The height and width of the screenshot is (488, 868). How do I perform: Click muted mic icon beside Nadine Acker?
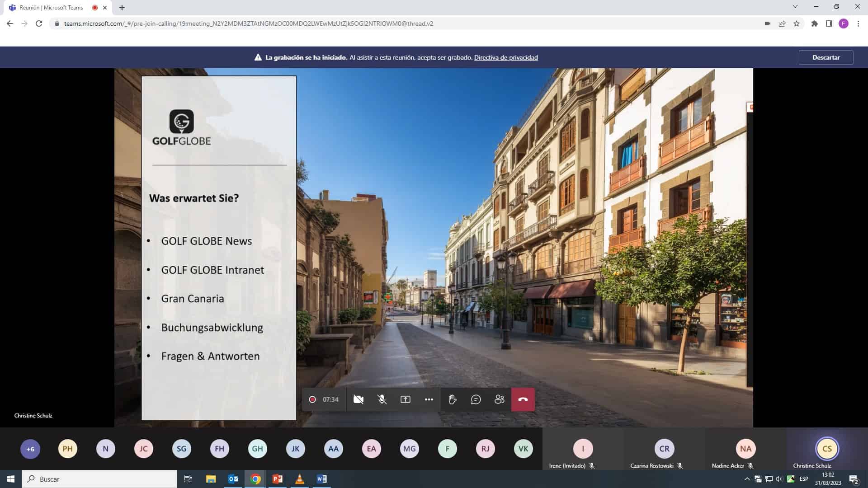coord(750,466)
